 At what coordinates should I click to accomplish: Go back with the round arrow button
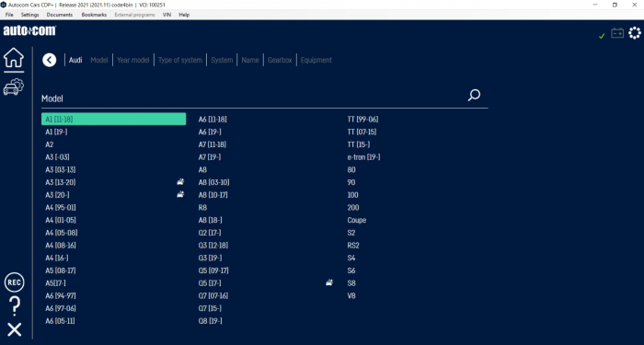(50, 60)
